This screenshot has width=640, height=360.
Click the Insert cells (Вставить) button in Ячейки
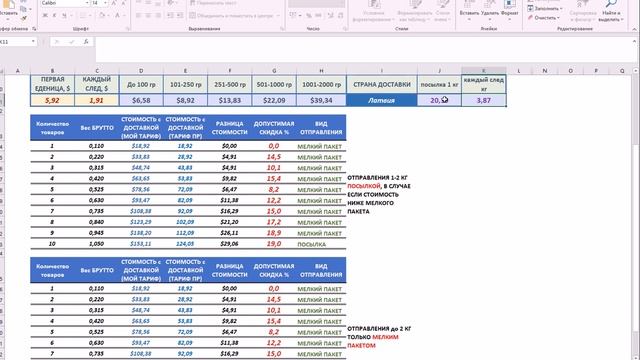coord(469,11)
